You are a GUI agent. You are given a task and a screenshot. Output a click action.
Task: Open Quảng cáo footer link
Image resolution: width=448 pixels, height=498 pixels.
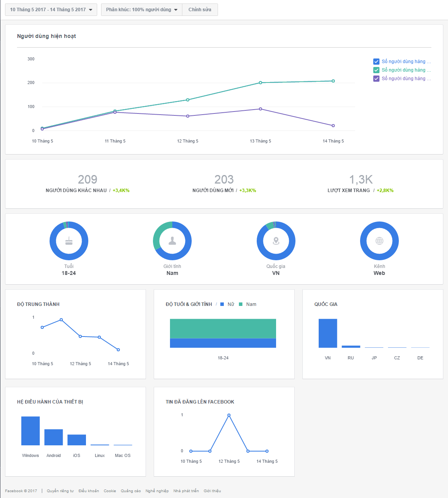[x=131, y=491]
